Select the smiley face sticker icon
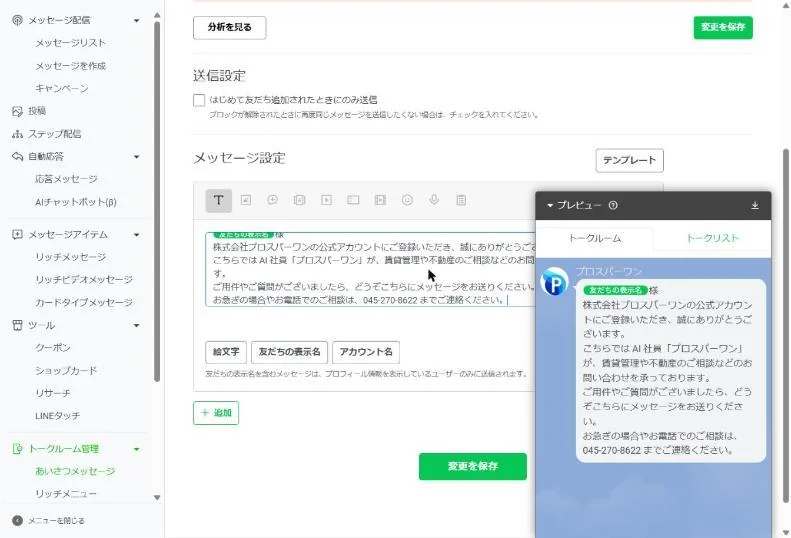This screenshot has height=538, width=791. pyautogui.click(x=407, y=200)
